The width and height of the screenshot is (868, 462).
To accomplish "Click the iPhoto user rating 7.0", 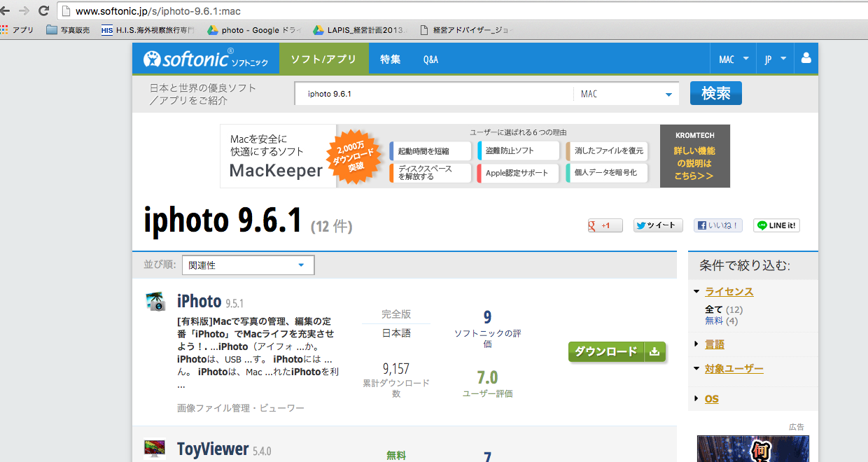I will pos(487,378).
